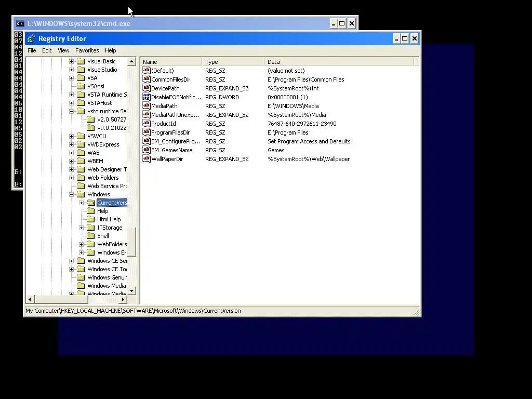Select the VSTAHost tree key
Image resolution: width=532 pixels, height=399 pixels.
99,103
